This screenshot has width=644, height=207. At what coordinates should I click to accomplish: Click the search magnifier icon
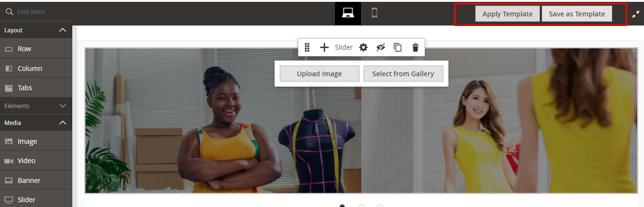point(9,12)
